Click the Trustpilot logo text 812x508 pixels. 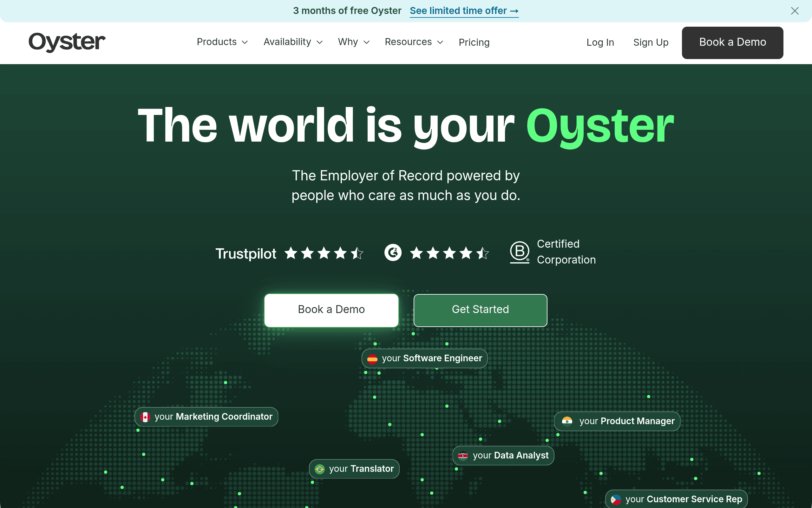[246, 254]
